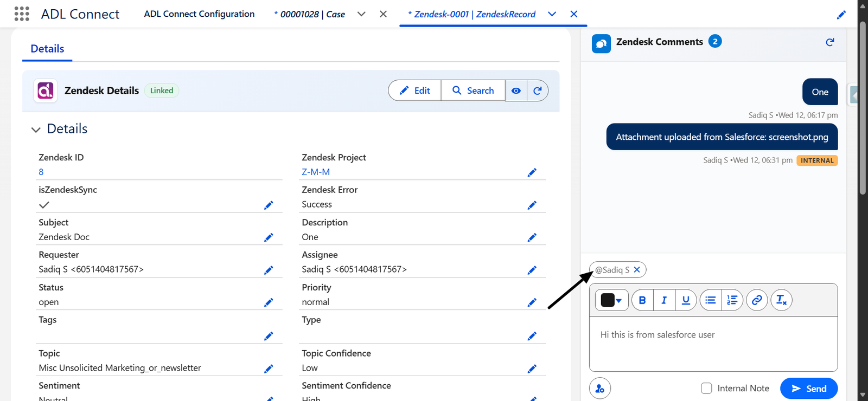Image resolution: width=868 pixels, height=401 pixels.
Task: Open the text color picker dropdown
Action: coord(612,300)
